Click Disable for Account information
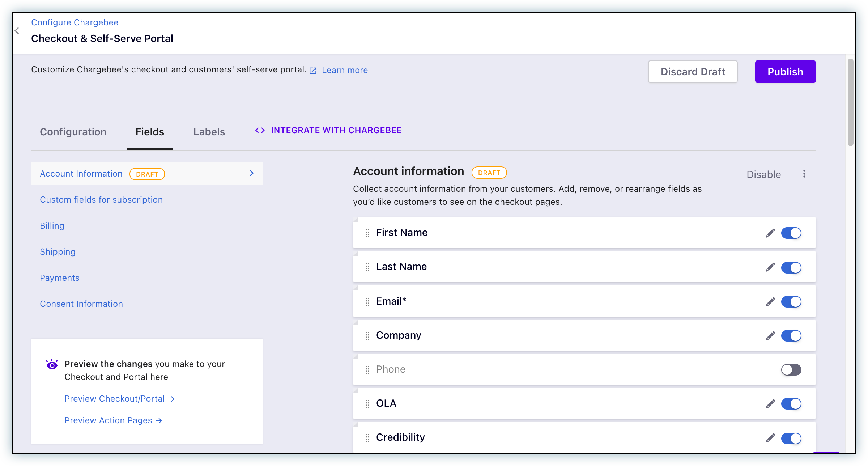 pyautogui.click(x=763, y=174)
